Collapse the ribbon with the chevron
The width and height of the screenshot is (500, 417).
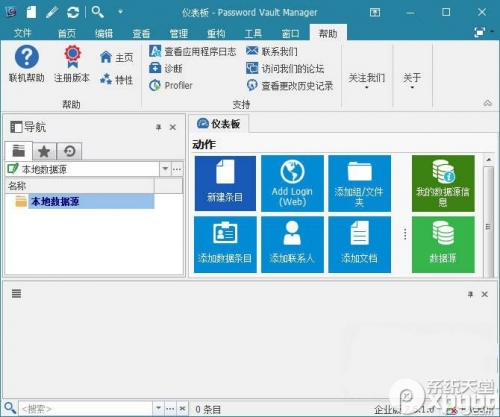(x=487, y=103)
